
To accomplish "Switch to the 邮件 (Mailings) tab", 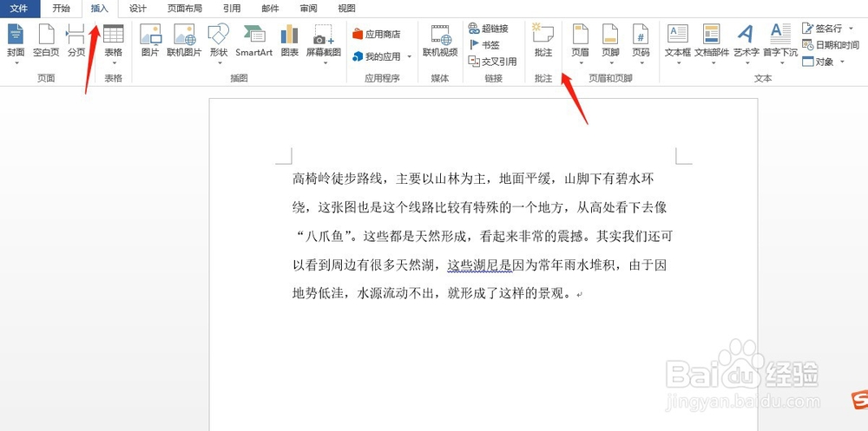I will click(270, 9).
